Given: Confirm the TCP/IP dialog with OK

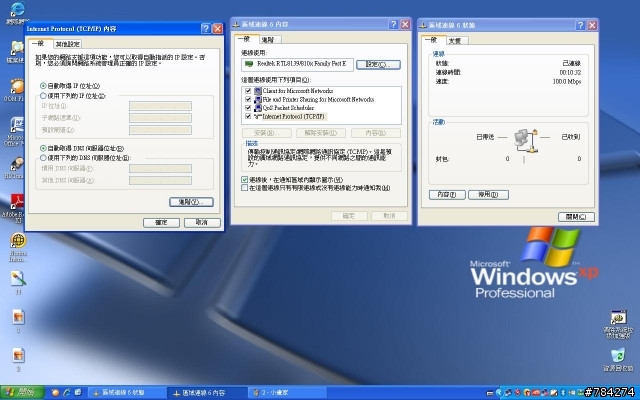Looking at the screenshot, I should 161,222.
